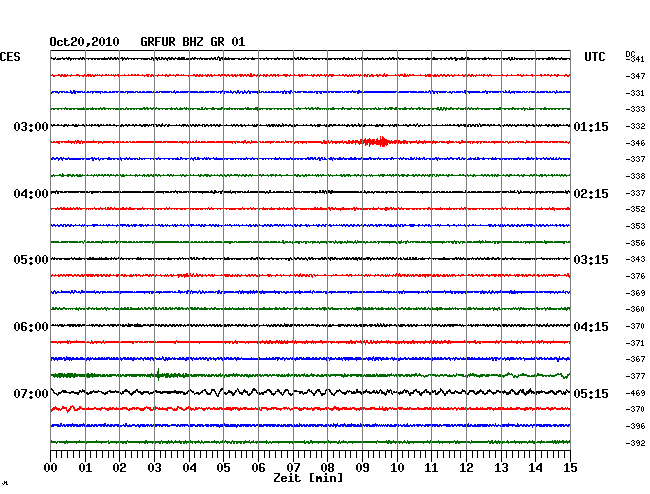Click the DC offset value "-356"
This screenshot has width=650, height=494.
(635, 243)
